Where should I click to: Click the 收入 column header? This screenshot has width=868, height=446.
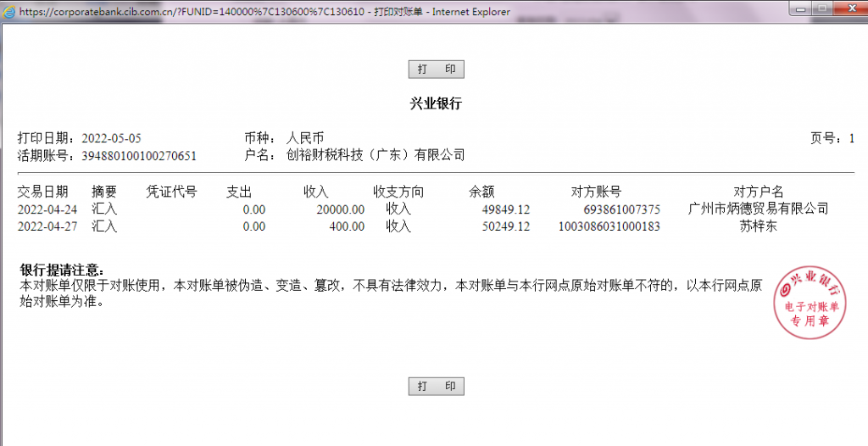(x=316, y=192)
